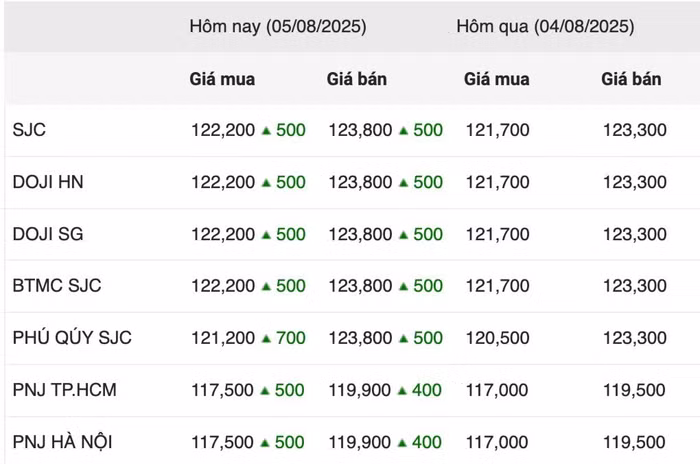
Task: Click the Giá mua header under Hôm nay
Action: [222, 79]
